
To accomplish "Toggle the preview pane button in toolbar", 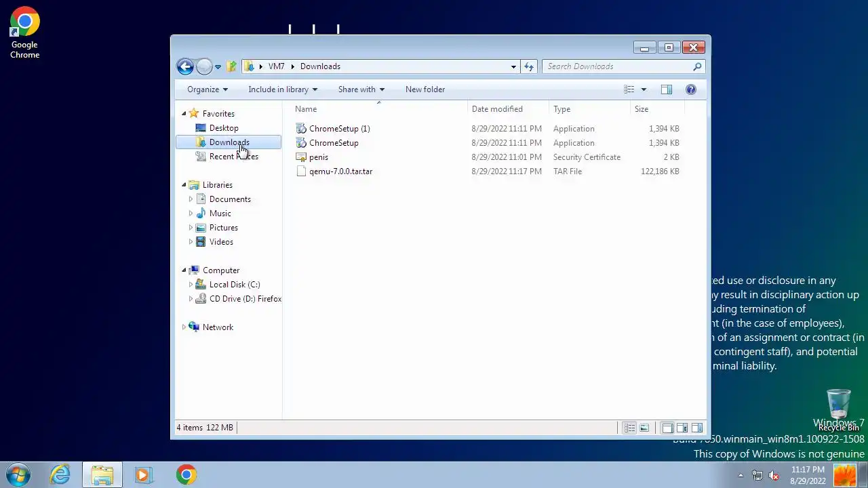I will pyautogui.click(x=667, y=89).
